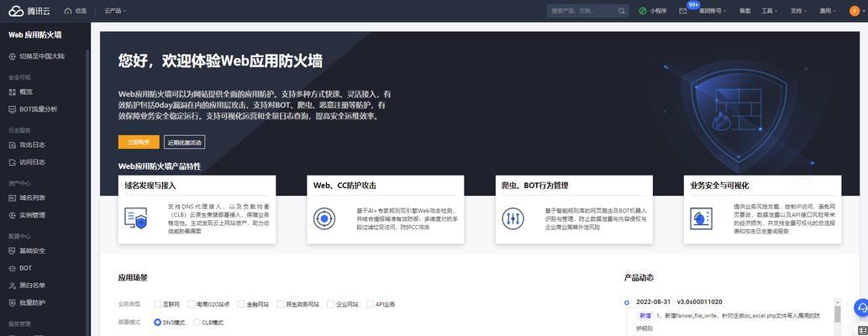Click the 新增 tag in product updates
868x336 pixels.
point(645,315)
